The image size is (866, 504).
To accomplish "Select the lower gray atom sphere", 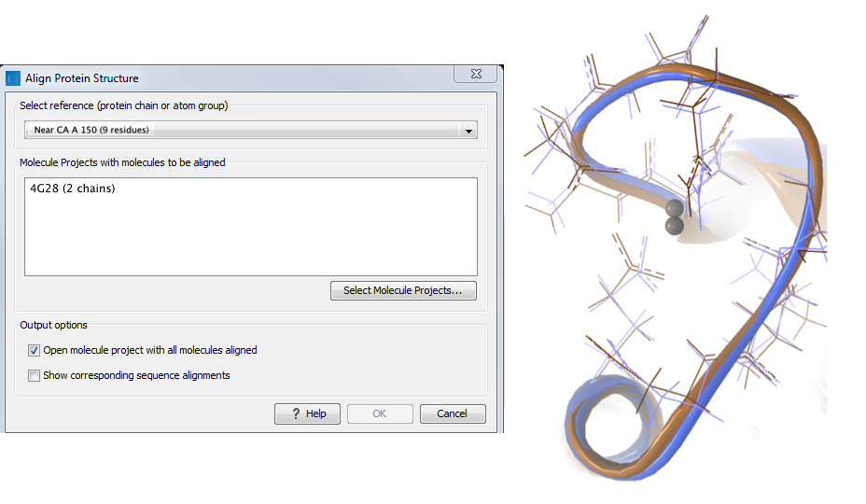I will coord(674,226).
